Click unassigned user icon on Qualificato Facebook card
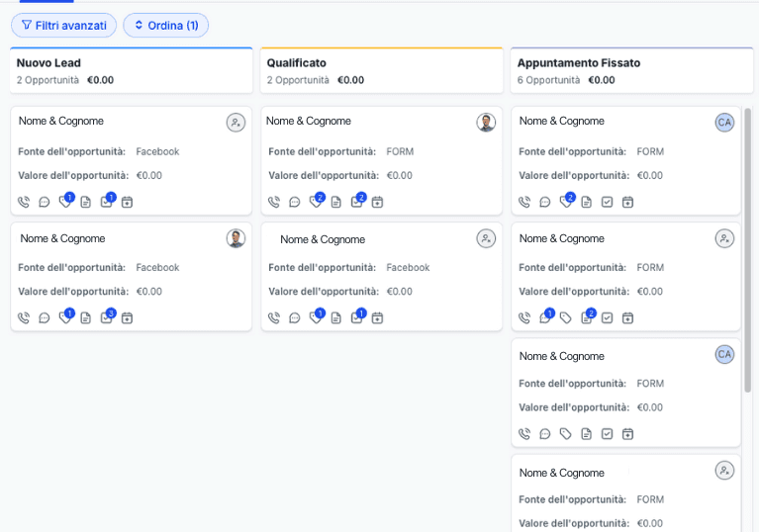 486,238
